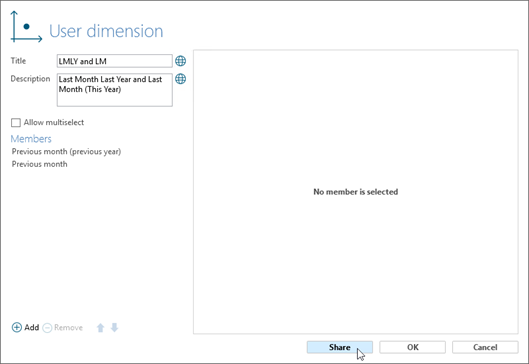Click the 'No member is selected' message

pos(356,192)
